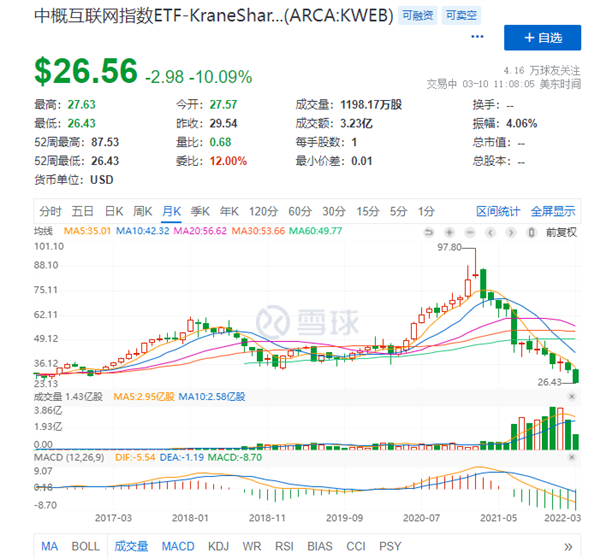Switch to the 分时 intraday tab
600x558 pixels.
[50, 211]
